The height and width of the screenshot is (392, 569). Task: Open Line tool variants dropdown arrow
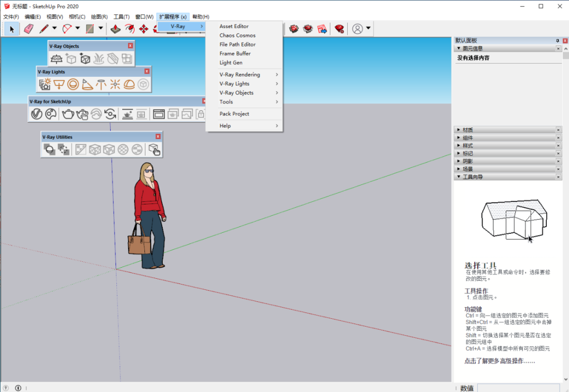(x=54, y=28)
